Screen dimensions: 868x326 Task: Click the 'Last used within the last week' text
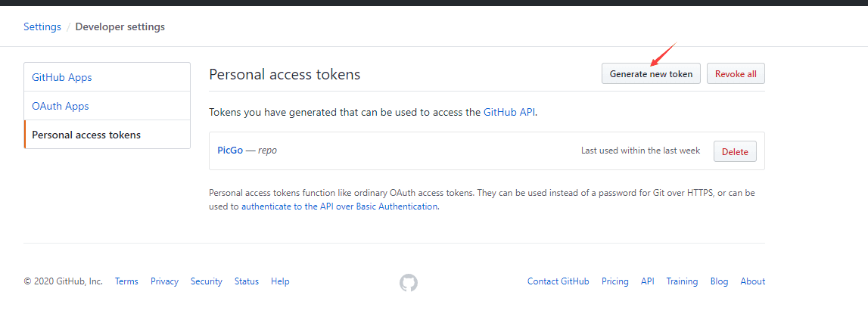[640, 151]
